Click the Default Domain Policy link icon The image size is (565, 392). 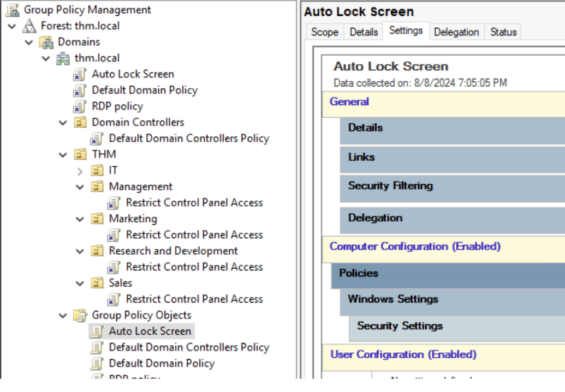80,91
